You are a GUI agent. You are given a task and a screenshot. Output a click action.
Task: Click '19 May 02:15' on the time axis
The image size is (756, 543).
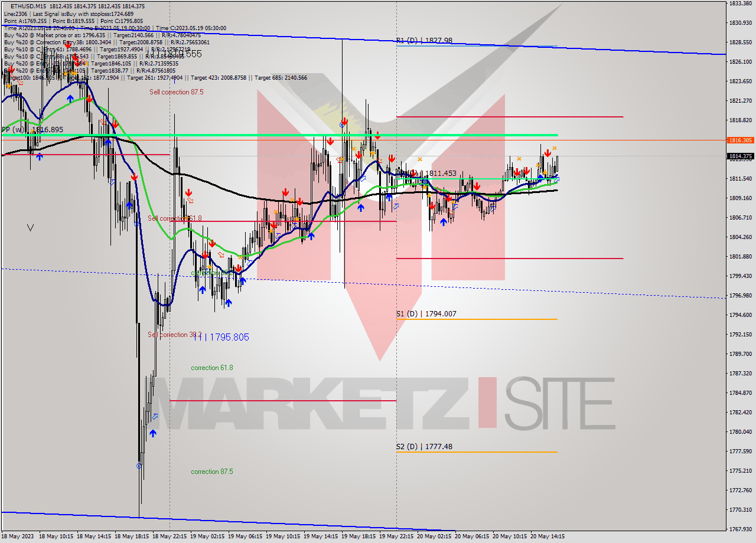(x=207, y=537)
